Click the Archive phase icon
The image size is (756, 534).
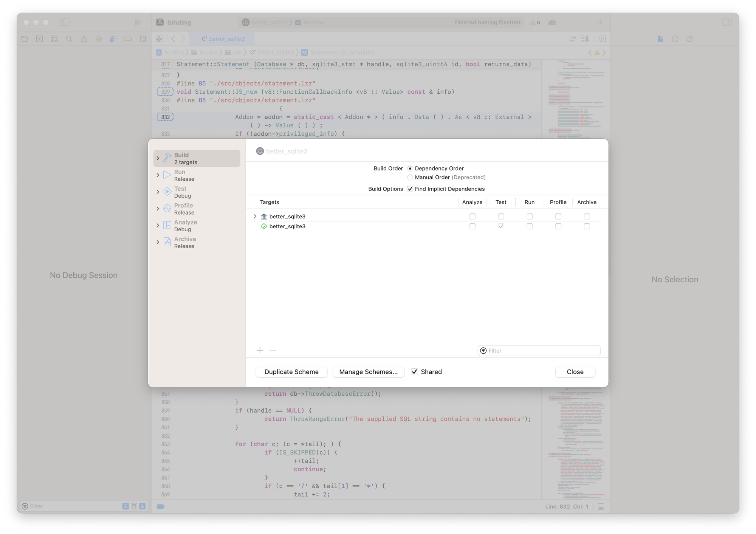pos(167,242)
